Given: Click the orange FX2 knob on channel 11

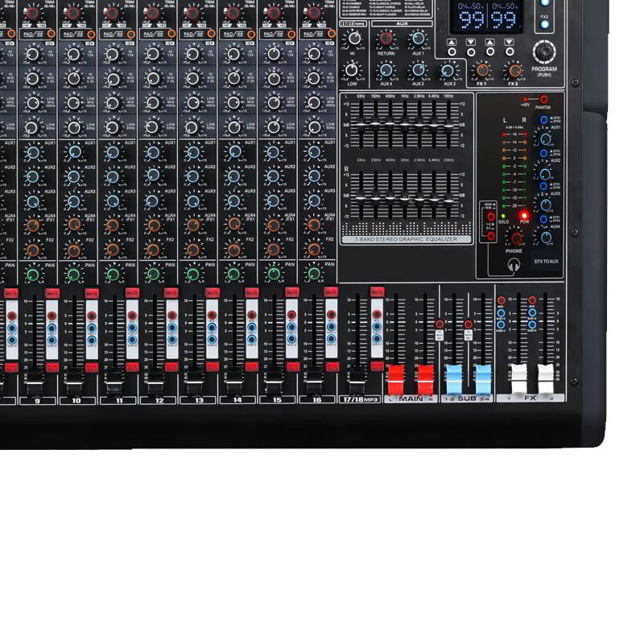Looking at the screenshot, I should (113, 250).
